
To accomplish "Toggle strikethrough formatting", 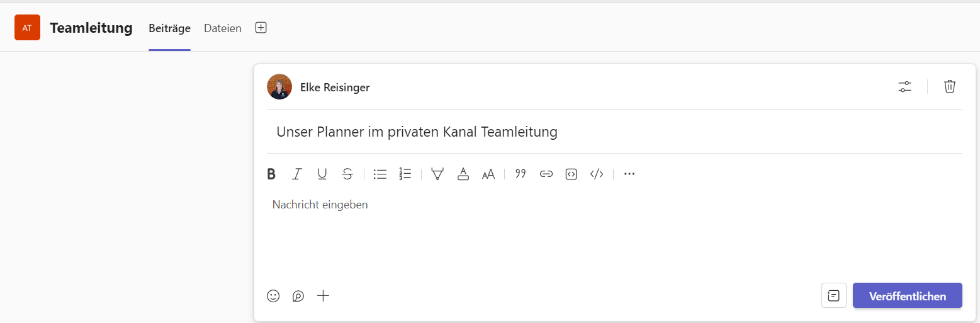I will pos(347,174).
